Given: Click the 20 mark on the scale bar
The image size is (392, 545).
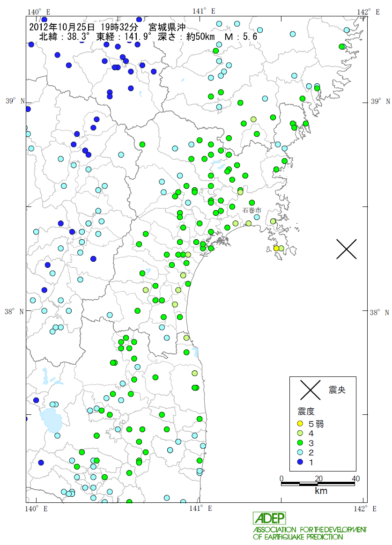Looking at the screenshot, I should (318, 478).
